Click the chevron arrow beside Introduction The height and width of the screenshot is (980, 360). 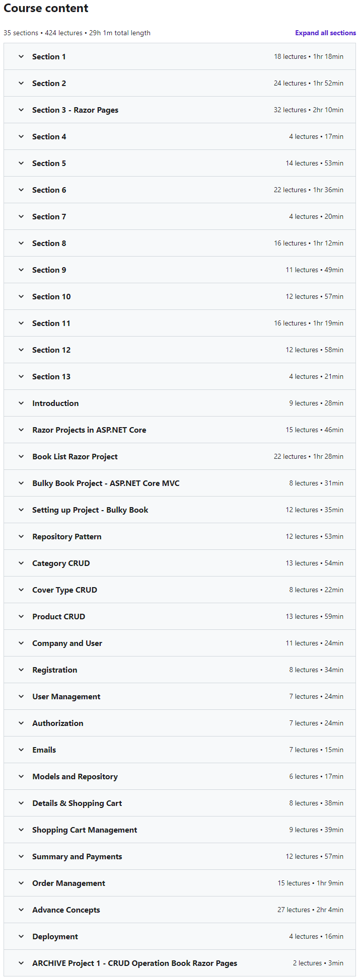tap(21, 403)
